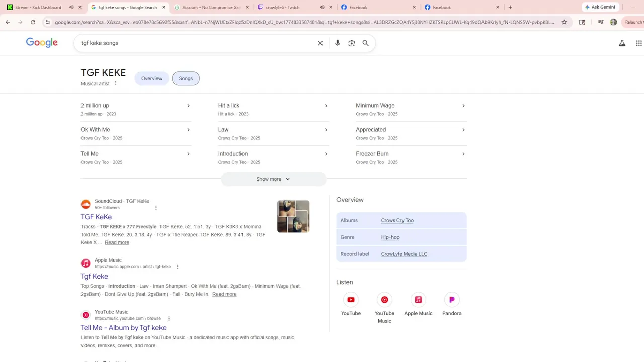Open the SoundCloud result thumbnail image
Viewport: 644px width, 362px height.
pos(293,216)
